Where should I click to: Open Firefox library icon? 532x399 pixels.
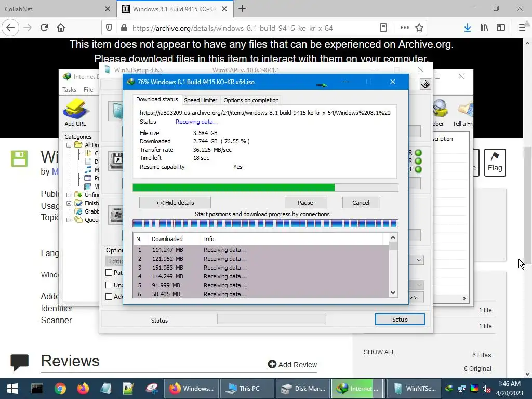[x=484, y=28]
